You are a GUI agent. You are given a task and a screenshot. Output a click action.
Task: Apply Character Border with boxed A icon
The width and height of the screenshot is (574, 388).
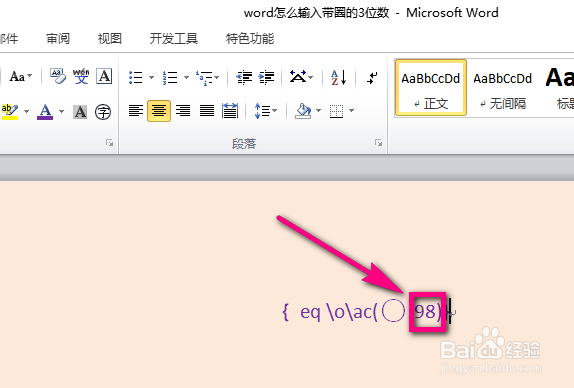click(104, 76)
